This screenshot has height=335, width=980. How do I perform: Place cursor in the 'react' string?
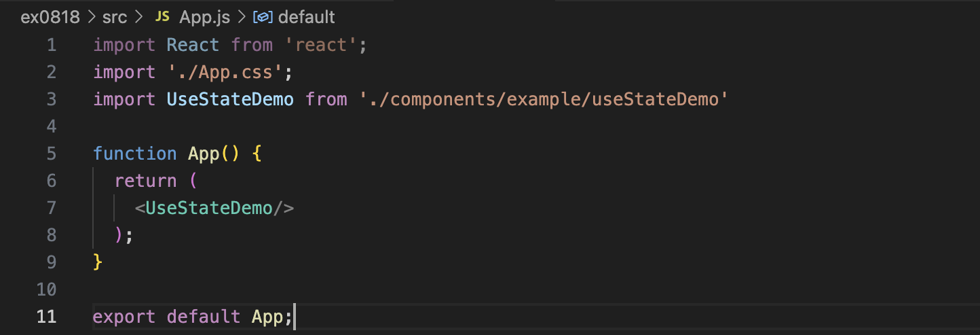321,45
